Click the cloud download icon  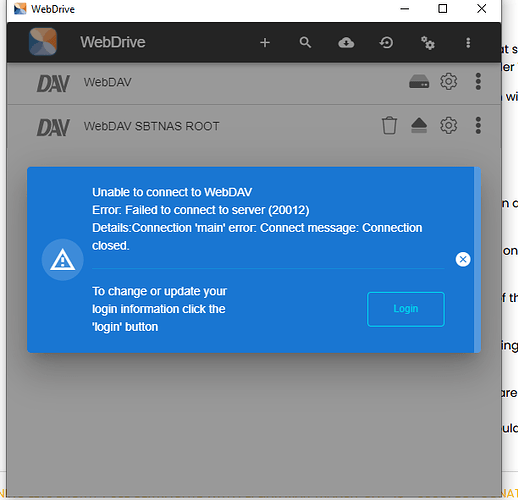click(x=346, y=43)
